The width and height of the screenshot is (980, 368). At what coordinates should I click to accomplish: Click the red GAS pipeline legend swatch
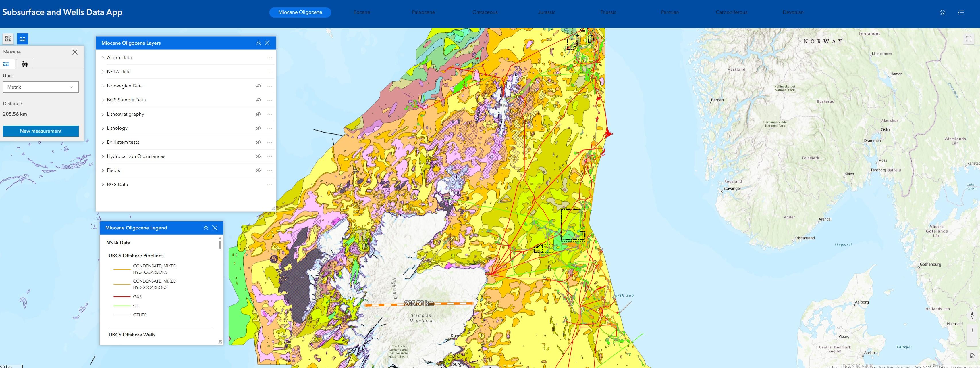pos(122,297)
